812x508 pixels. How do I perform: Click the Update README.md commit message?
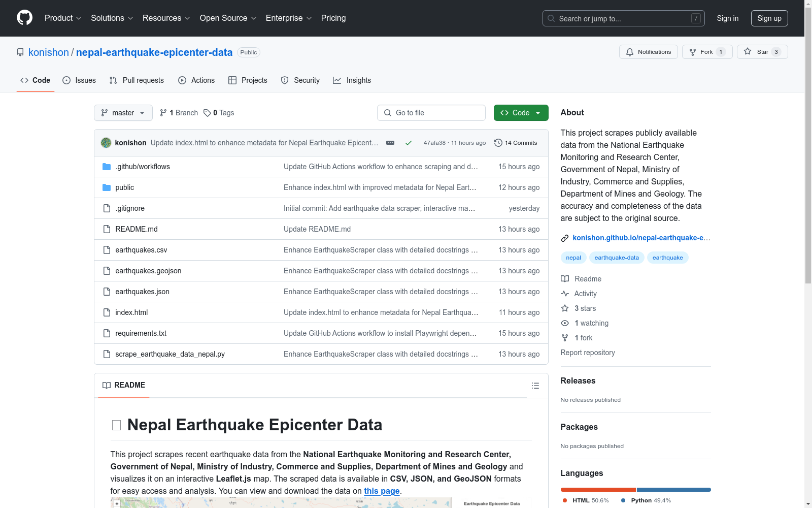(317, 229)
